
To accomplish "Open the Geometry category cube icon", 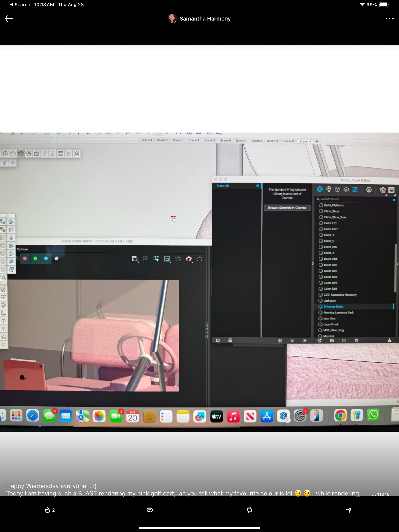I will coord(337,190).
